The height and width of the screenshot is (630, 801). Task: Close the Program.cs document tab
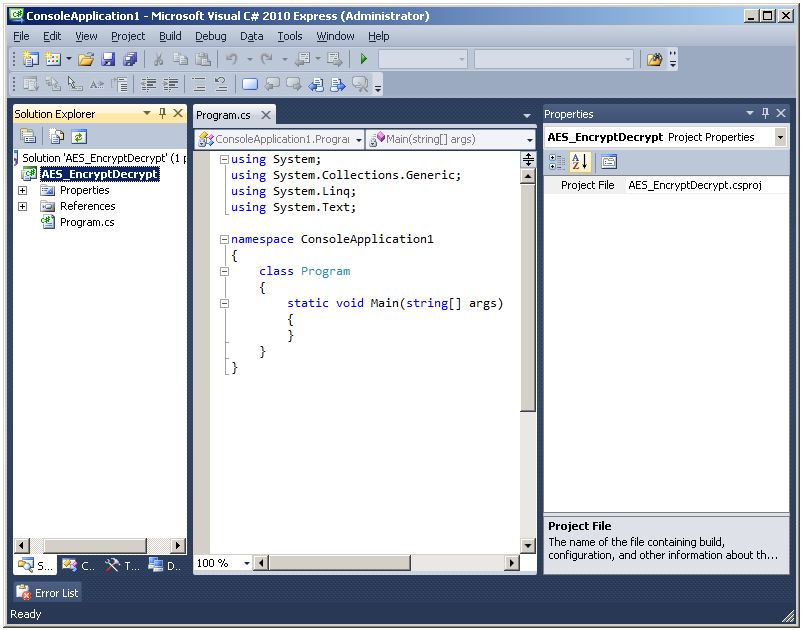[266, 115]
